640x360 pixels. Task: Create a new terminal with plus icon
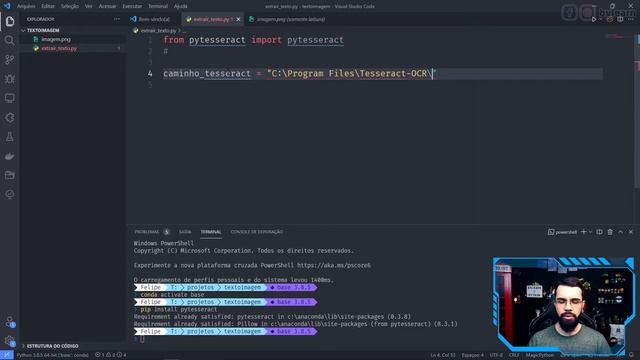coord(584,232)
